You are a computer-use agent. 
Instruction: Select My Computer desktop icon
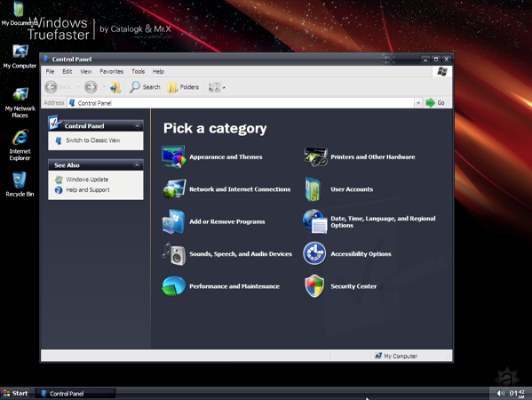(x=20, y=56)
